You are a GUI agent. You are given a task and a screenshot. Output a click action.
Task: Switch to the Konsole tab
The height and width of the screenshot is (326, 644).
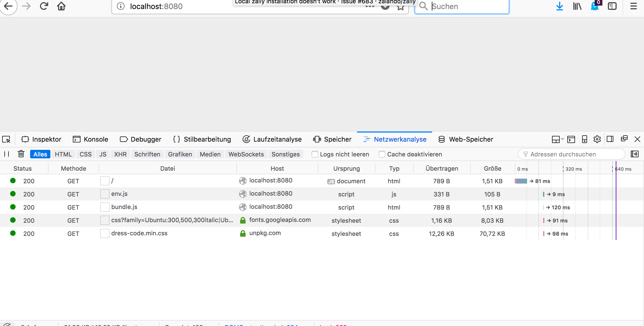(x=90, y=139)
